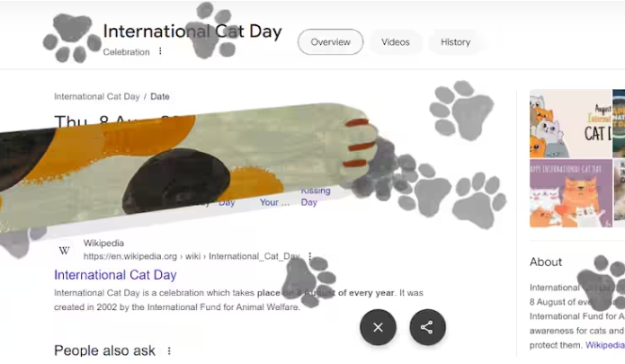625x364 pixels.
Task: Click the People also ask heading
Action: click(x=104, y=351)
